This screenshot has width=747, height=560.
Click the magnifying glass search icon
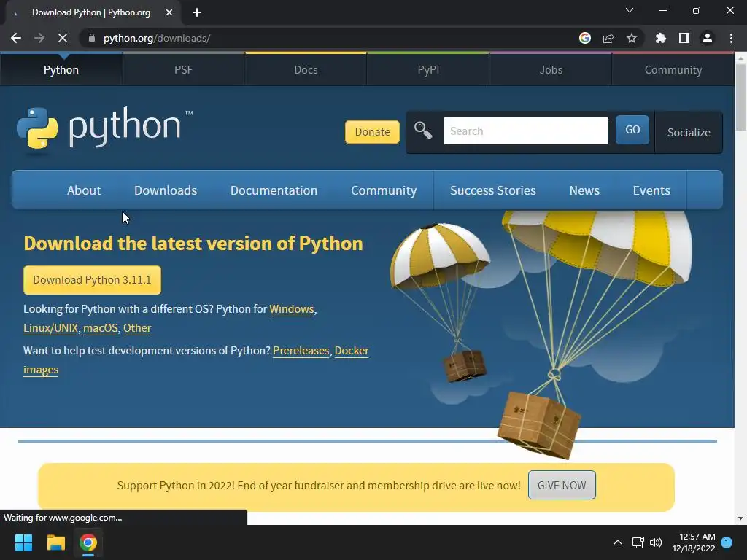[423, 130]
